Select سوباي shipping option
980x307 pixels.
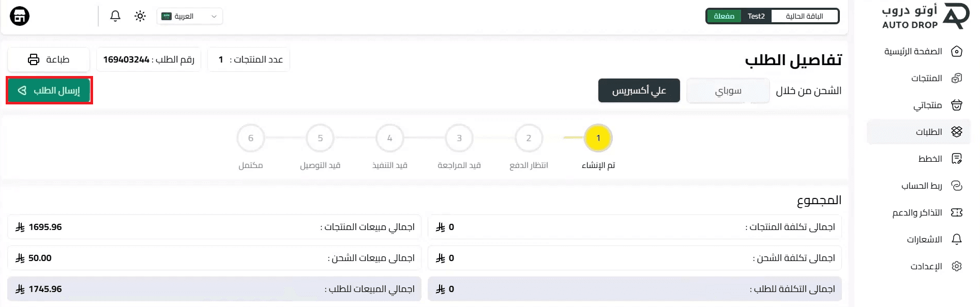[x=728, y=91]
